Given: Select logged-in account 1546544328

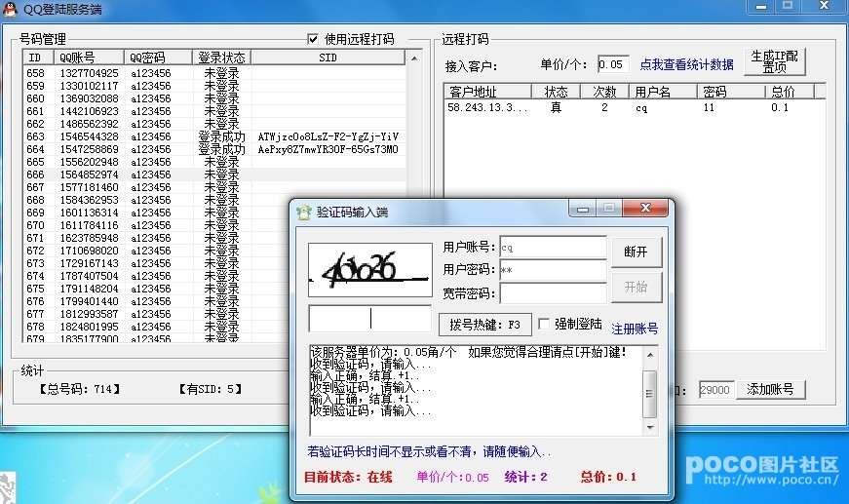Looking at the screenshot, I should point(214,136).
